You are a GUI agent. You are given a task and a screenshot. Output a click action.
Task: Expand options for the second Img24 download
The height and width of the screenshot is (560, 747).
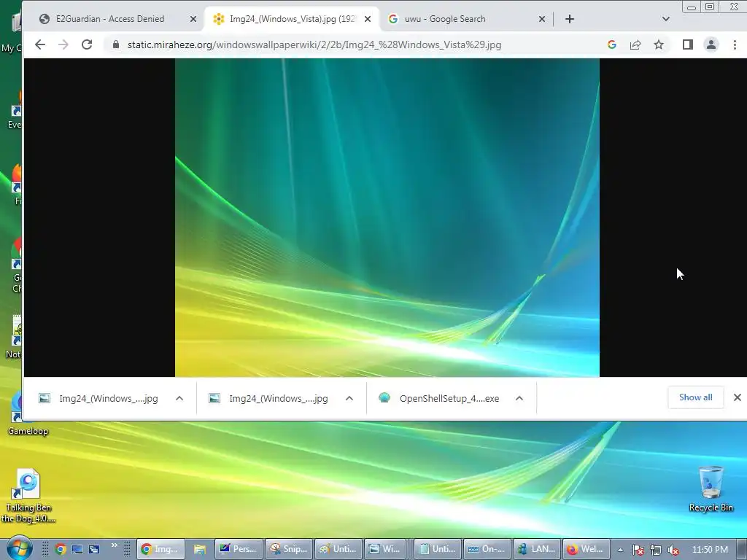tap(349, 399)
